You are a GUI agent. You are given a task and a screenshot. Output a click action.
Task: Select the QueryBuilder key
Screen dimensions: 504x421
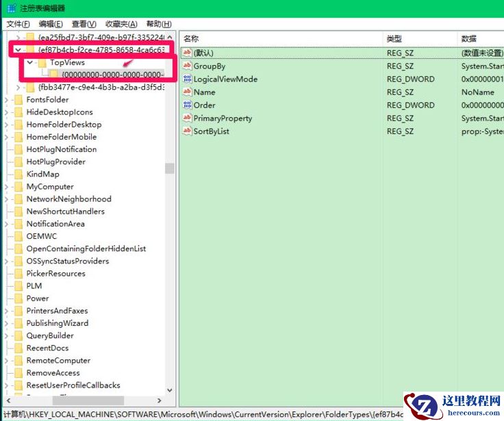click(x=50, y=336)
